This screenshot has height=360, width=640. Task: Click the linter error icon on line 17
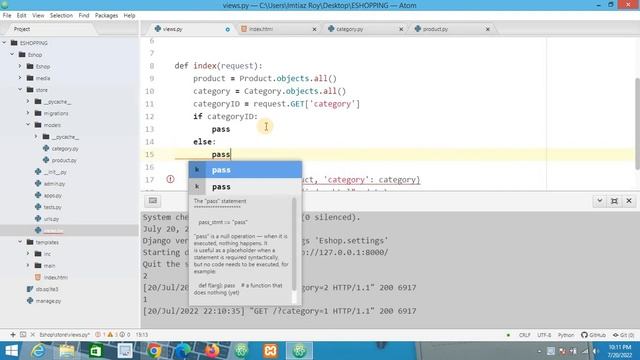click(x=171, y=179)
